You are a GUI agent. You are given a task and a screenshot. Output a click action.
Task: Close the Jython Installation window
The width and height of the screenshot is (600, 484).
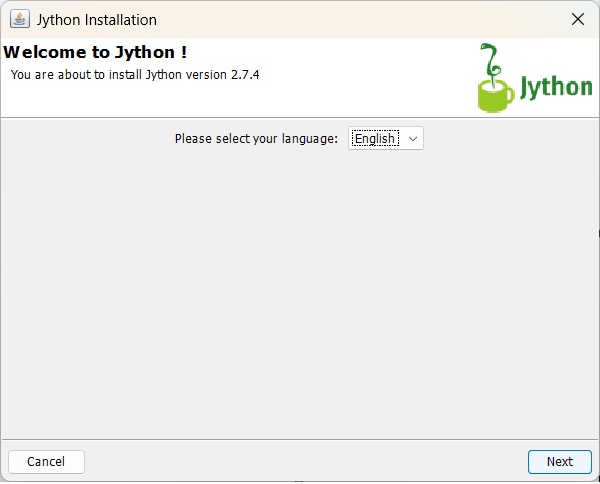(x=577, y=19)
